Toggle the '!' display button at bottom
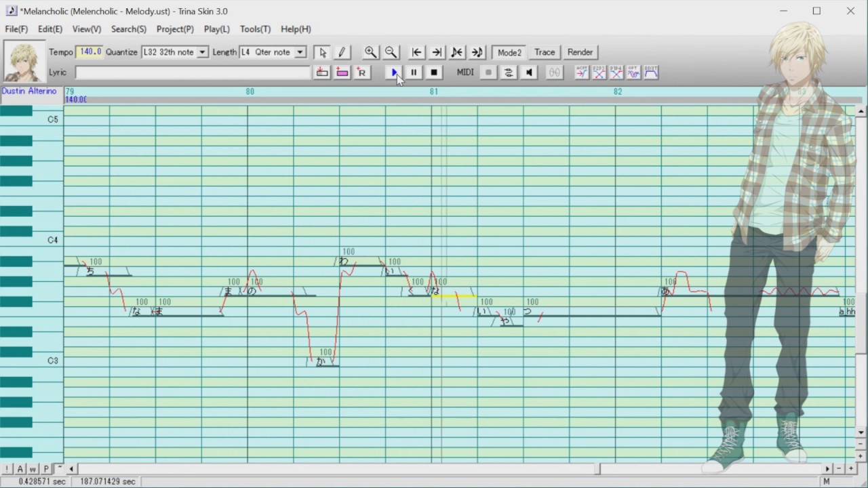This screenshot has height=488, width=868. (x=7, y=468)
